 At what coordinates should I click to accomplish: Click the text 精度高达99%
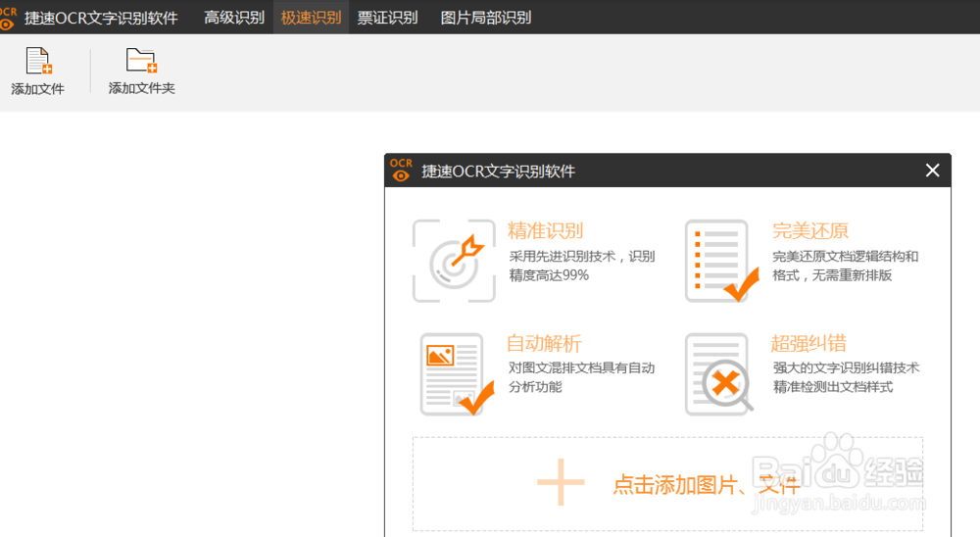coord(549,275)
